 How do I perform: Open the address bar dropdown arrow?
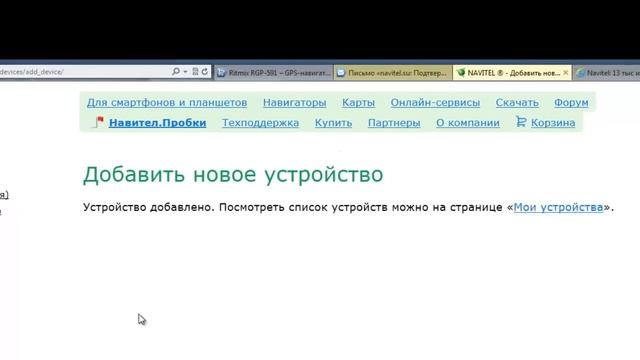[185, 72]
